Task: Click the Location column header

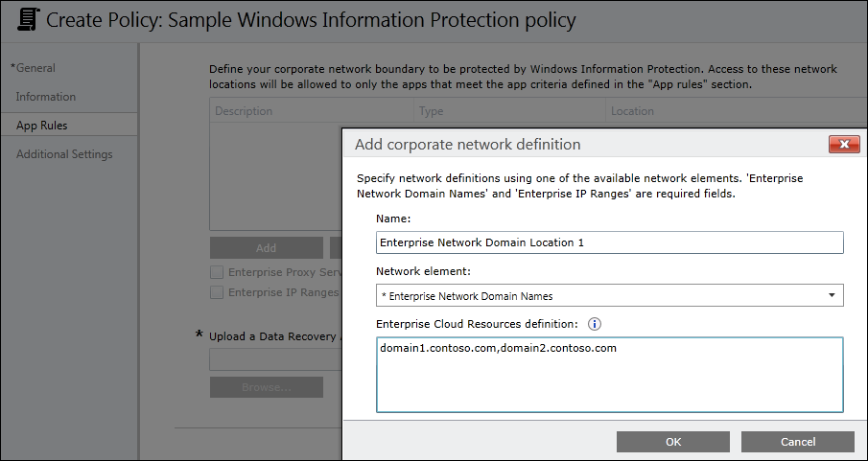Action: coord(633,111)
